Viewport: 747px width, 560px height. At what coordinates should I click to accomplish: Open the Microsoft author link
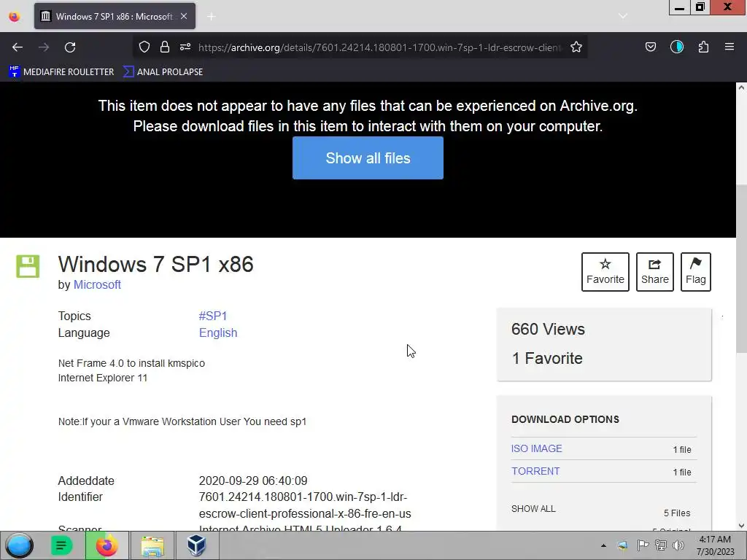[x=97, y=285]
